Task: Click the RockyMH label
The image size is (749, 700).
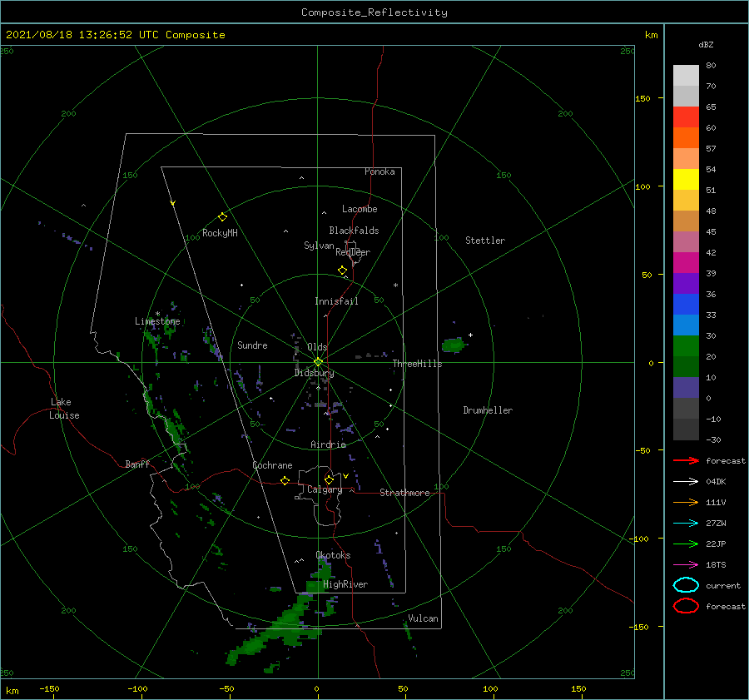Action: click(220, 233)
